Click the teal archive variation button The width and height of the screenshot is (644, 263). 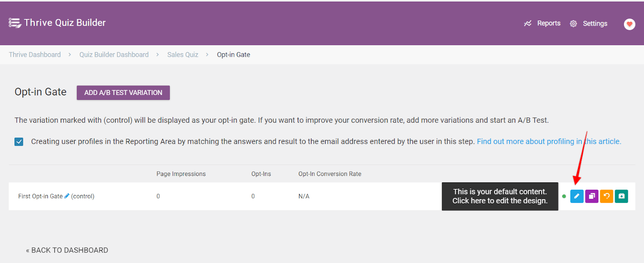coord(621,196)
